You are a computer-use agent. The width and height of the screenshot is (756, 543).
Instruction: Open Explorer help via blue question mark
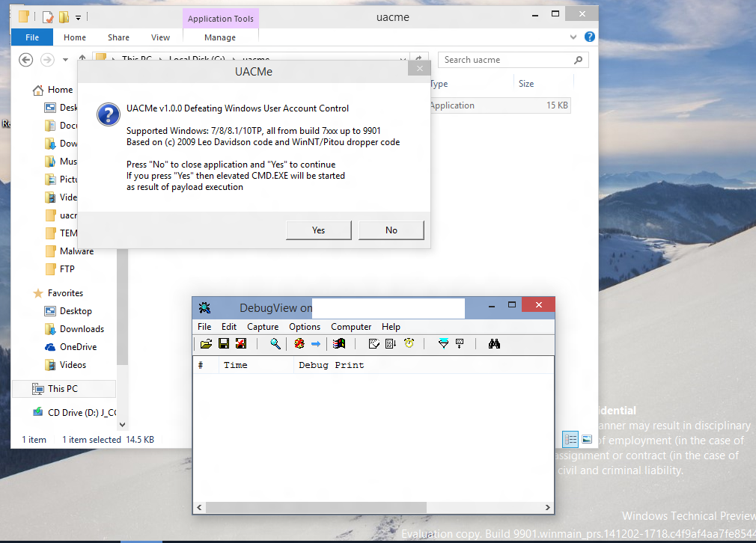point(590,37)
